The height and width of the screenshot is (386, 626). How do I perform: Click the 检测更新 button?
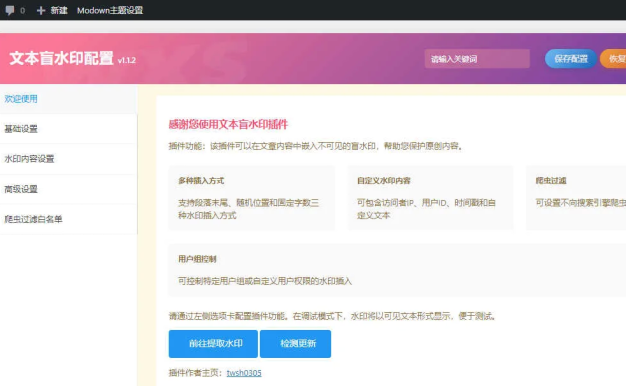[295, 344]
